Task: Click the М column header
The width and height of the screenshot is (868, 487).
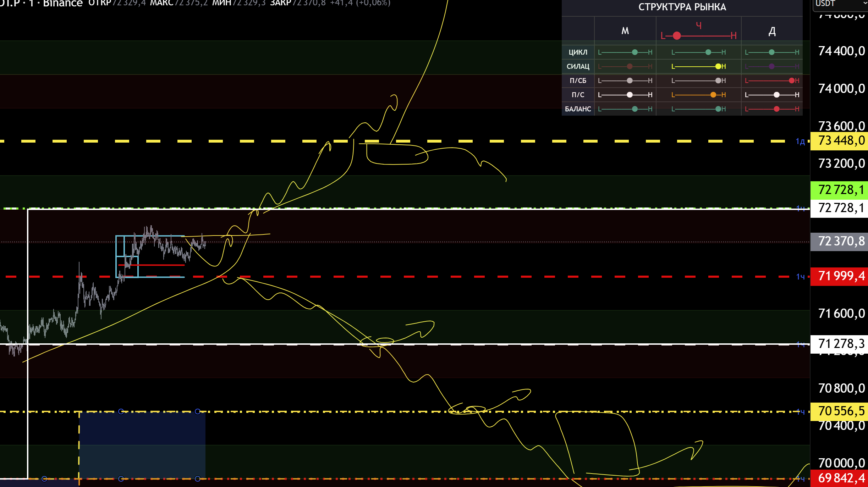Action: pos(625,31)
